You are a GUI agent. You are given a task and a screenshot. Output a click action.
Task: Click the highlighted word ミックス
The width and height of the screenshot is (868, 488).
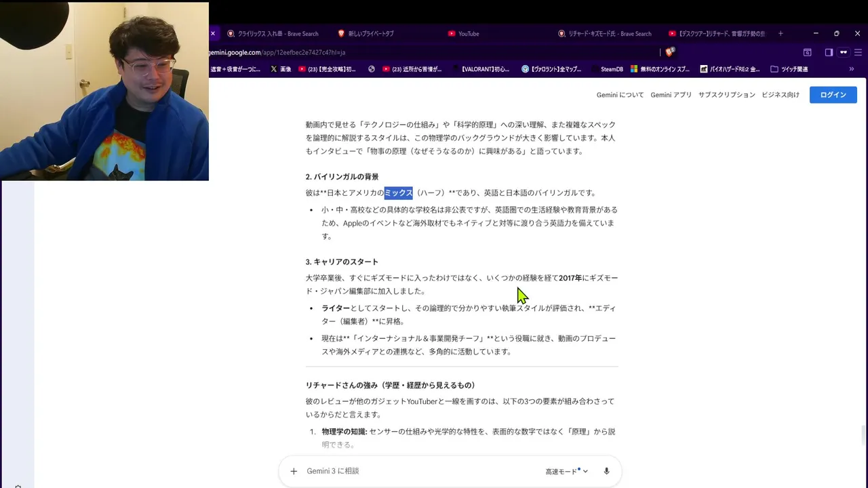pos(399,193)
